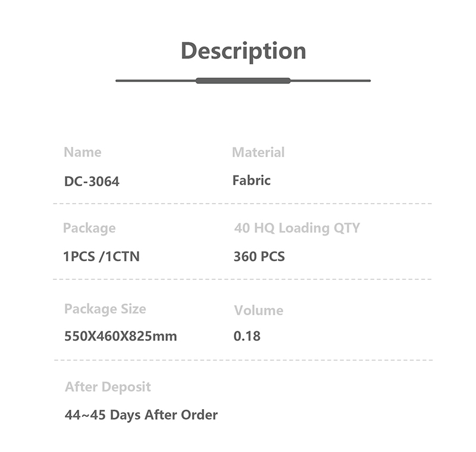This screenshot has height=452, width=476.
Task: Select the Material field label
Action: pyautogui.click(x=258, y=152)
